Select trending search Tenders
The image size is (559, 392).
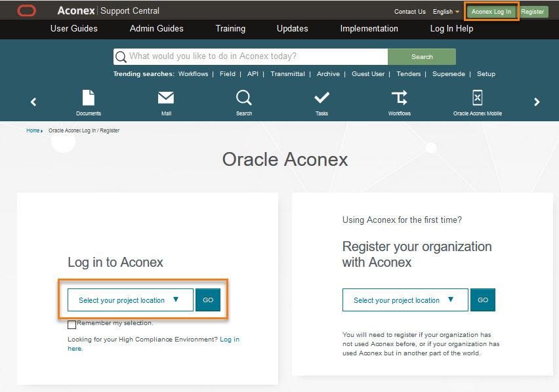pyautogui.click(x=409, y=73)
